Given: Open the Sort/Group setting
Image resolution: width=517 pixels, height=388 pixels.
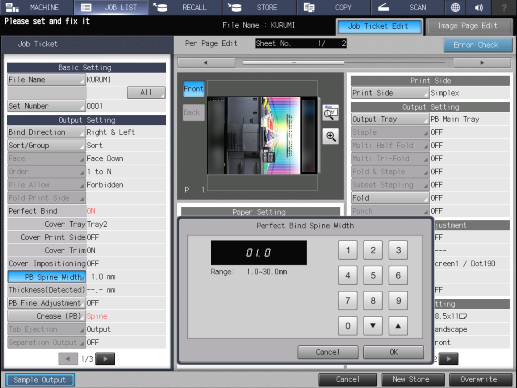Looking at the screenshot, I should [46, 145].
